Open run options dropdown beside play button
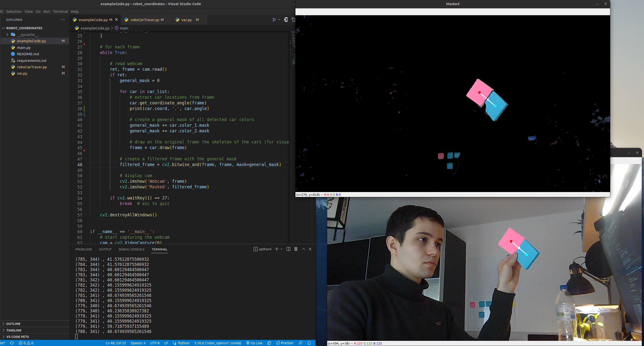The width and height of the screenshot is (644, 346). click(x=279, y=19)
